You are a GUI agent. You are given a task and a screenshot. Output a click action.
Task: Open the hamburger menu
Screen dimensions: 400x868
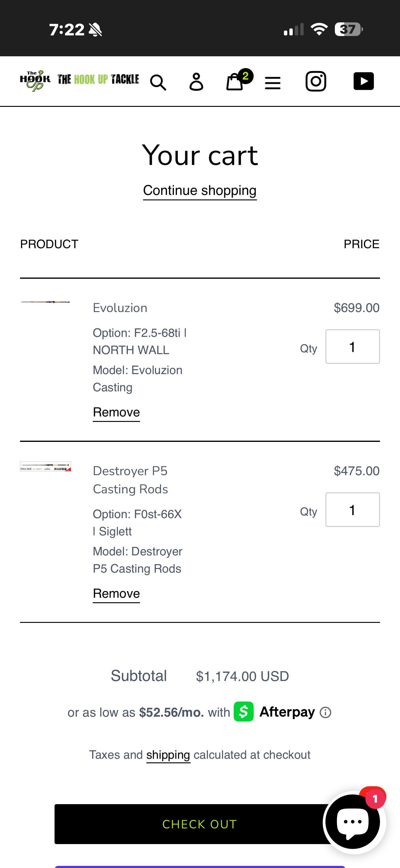pyautogui.click(x=272, y=83)
